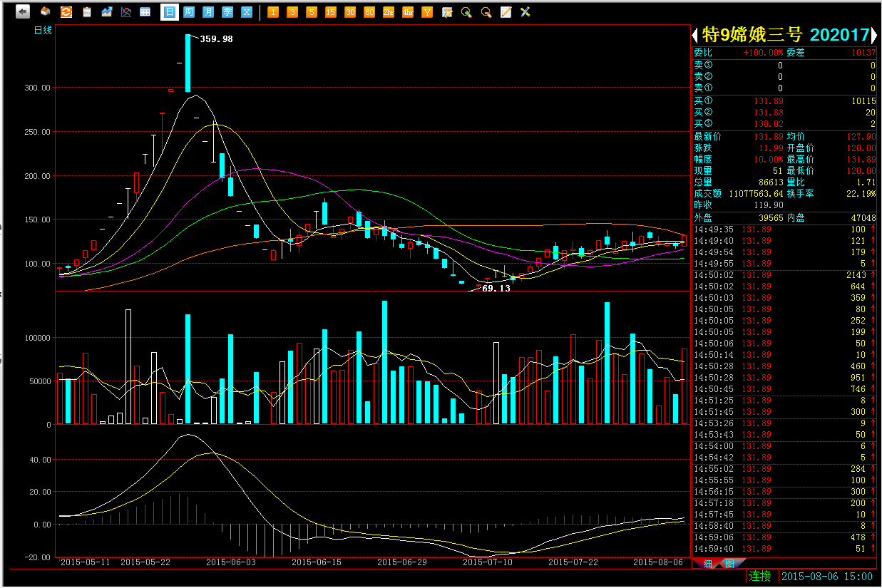The width and height of the screenshot is (882, 588).
Task: Switch to the 细 tab
Action: [x=707, y=564]
